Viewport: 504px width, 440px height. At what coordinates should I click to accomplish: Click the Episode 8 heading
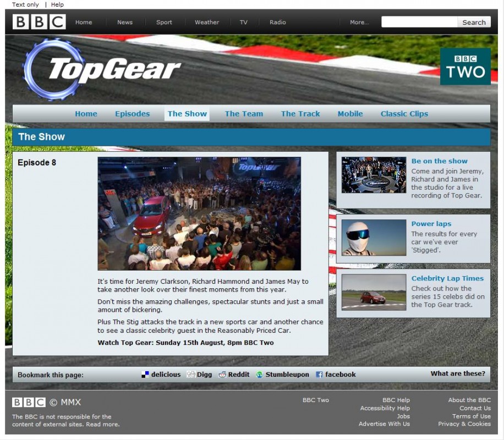(37, 163)
